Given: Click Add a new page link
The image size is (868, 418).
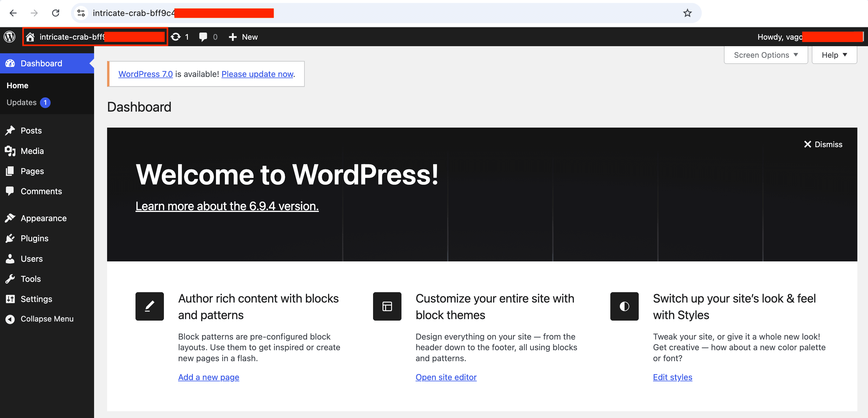Looking at the screenshot, I should click(209, 377).
